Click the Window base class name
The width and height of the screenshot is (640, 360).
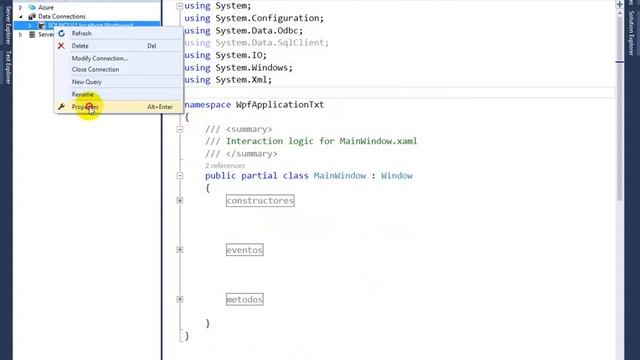[x=397, y=176]
